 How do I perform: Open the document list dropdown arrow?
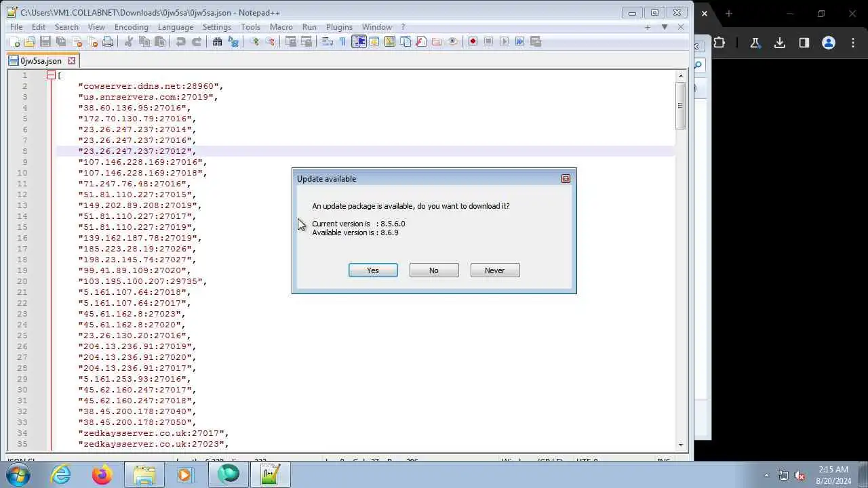tap(665, 27)
